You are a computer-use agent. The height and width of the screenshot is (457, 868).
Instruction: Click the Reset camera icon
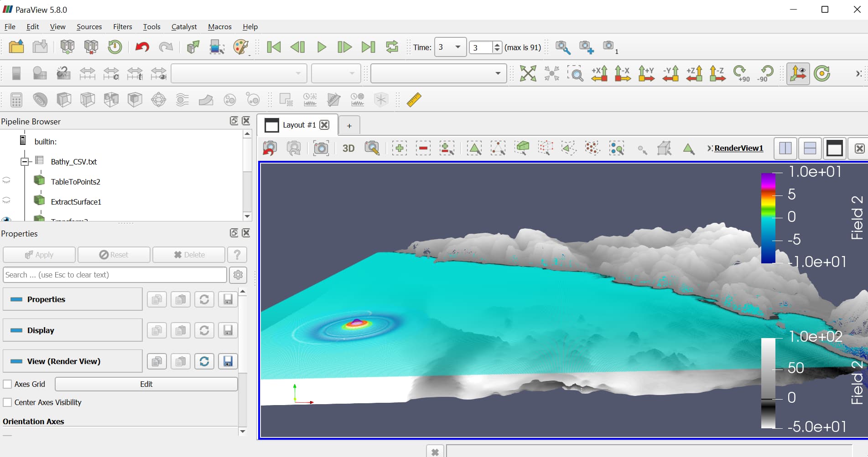pos(528,73)
